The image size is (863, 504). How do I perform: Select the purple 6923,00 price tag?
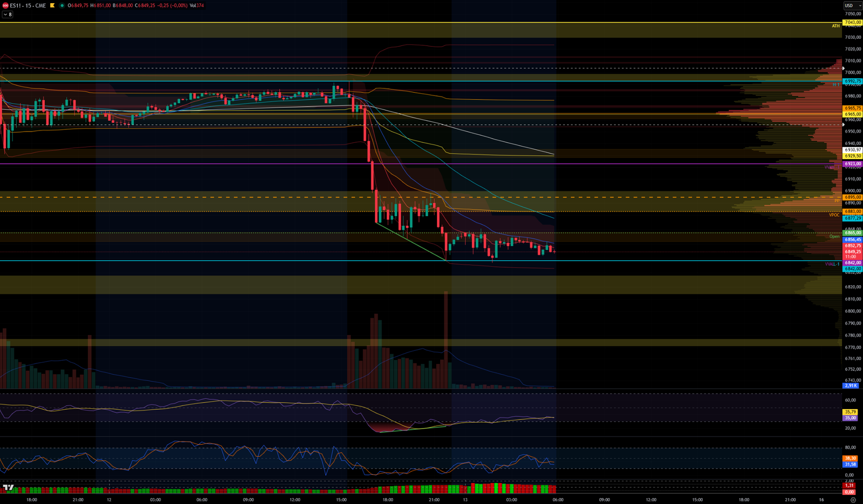point(852,164)
